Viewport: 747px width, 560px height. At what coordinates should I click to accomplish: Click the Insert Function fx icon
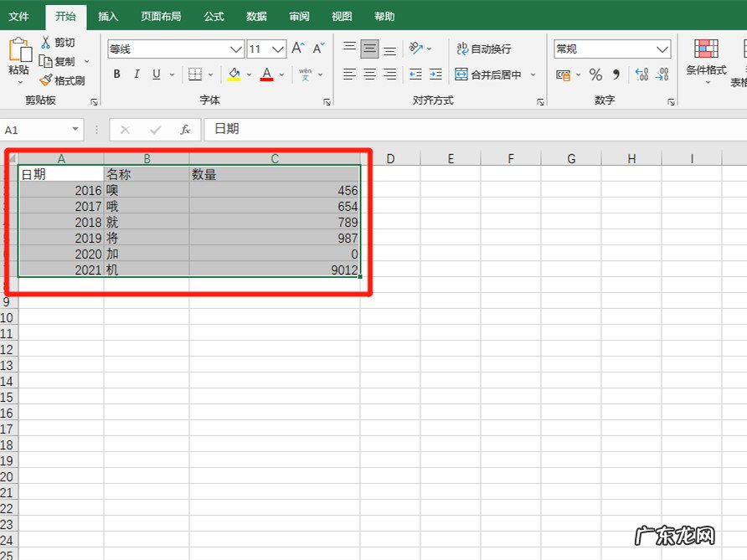(185, 130)
